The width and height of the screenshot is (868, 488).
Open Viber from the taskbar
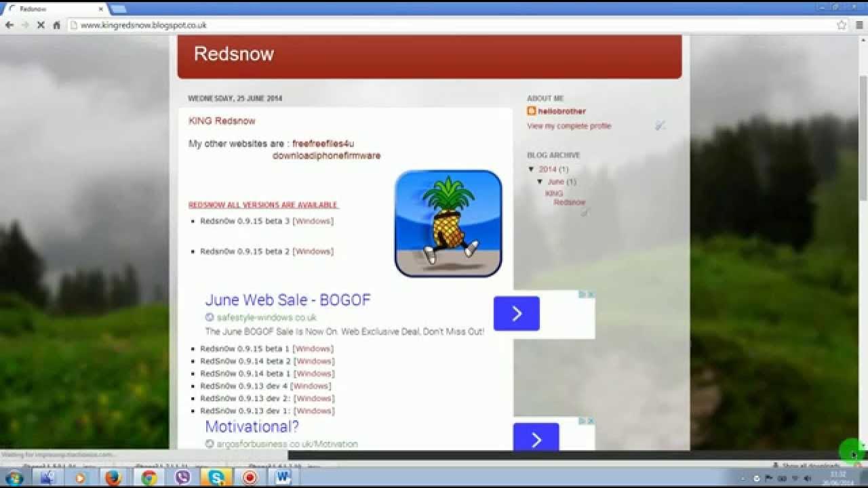[183, 478]
